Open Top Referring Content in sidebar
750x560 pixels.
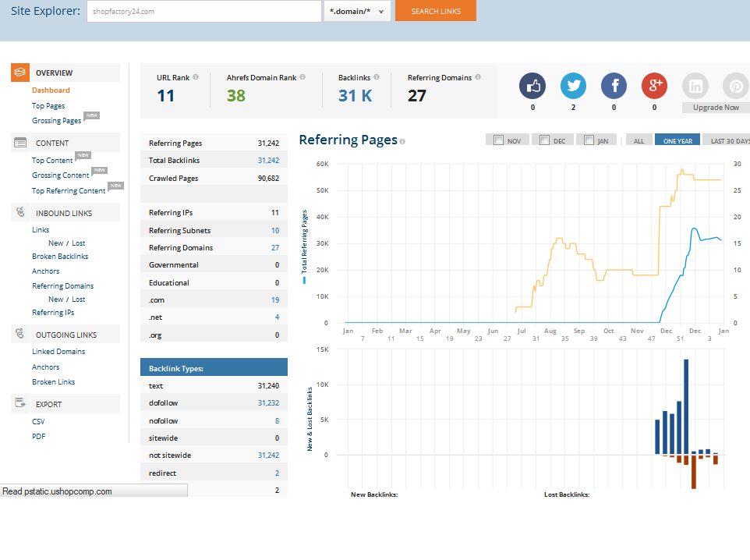click(x=69, y=190)
